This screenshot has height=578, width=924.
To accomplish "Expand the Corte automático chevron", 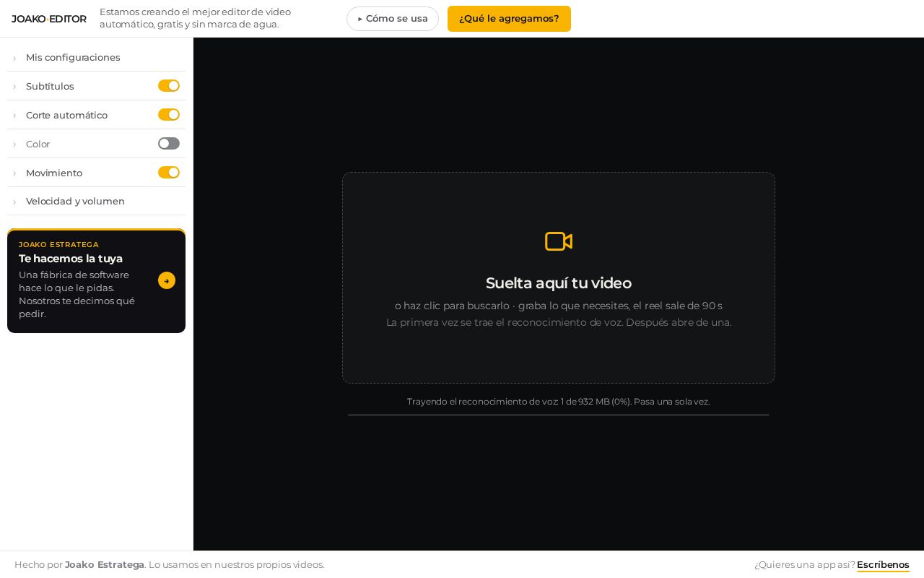I will [x=14, y=116].
